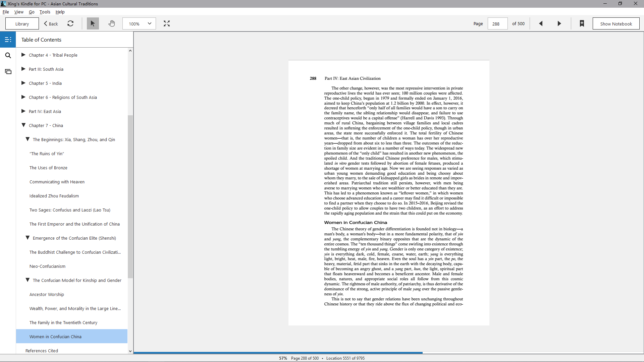Jump to Idealized Zhou Feudalism
Image resolution: width=644 pixels, height=362 pixels.
(54, 196)
